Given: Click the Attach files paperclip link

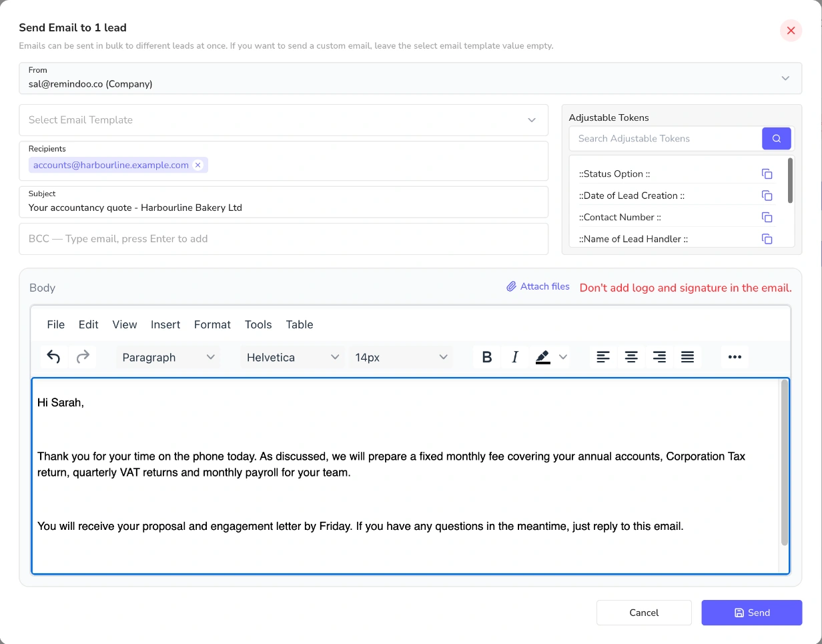Looking at the screenshot, I should point(538,286).
